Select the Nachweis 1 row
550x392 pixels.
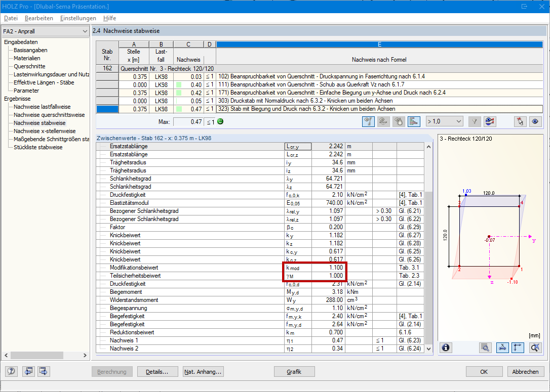coord(260,340)
